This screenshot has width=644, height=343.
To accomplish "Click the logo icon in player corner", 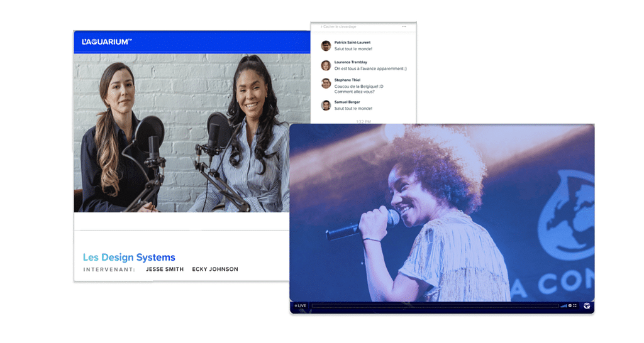I will pyautogui.click(x=587, y=306).
